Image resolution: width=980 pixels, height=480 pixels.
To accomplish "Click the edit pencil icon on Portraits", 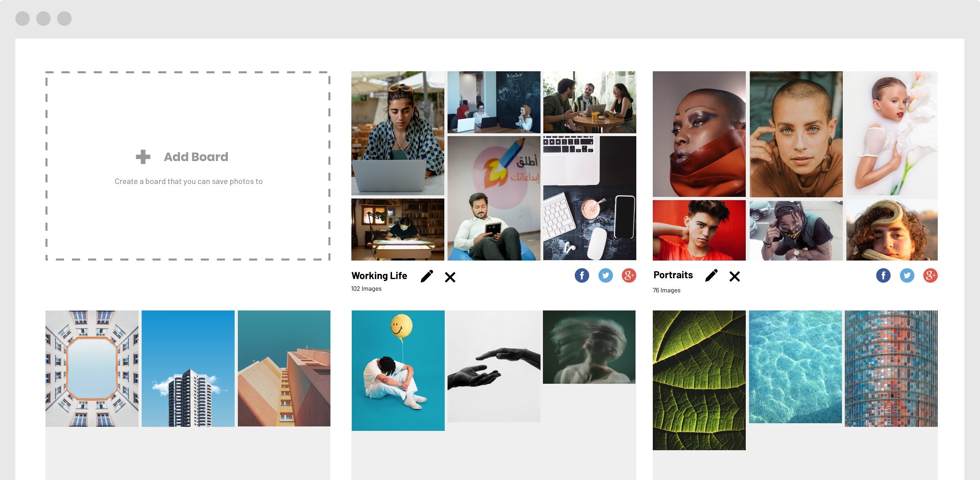I will [x=712, y=275].
